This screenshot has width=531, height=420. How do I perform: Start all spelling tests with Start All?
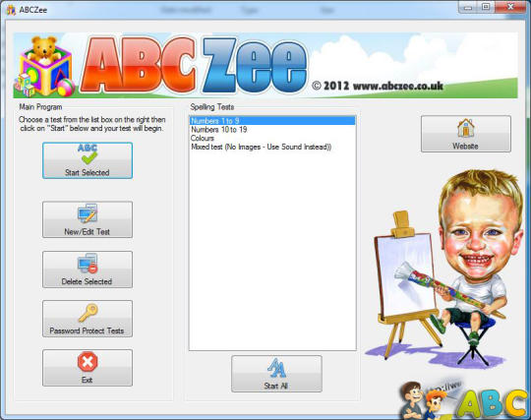pos(276,374)
